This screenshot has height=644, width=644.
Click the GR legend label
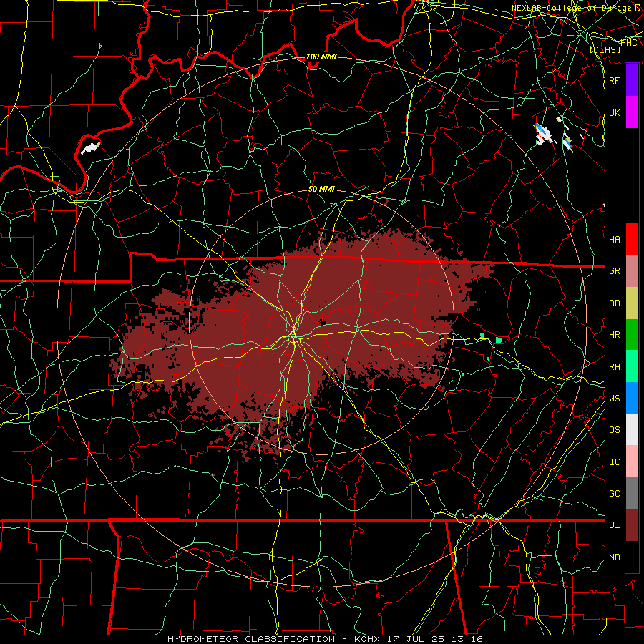tap(614, 271)
